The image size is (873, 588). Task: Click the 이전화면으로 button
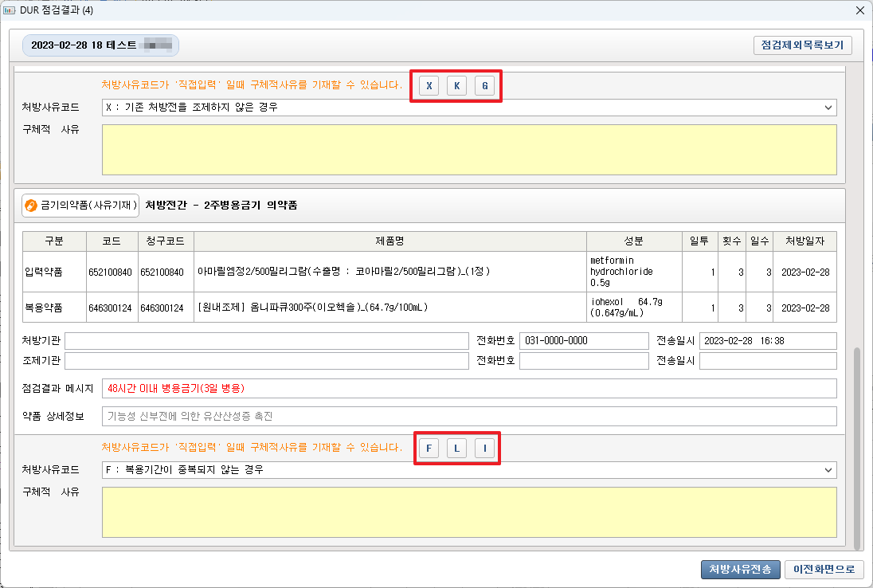tap(824, 569)
